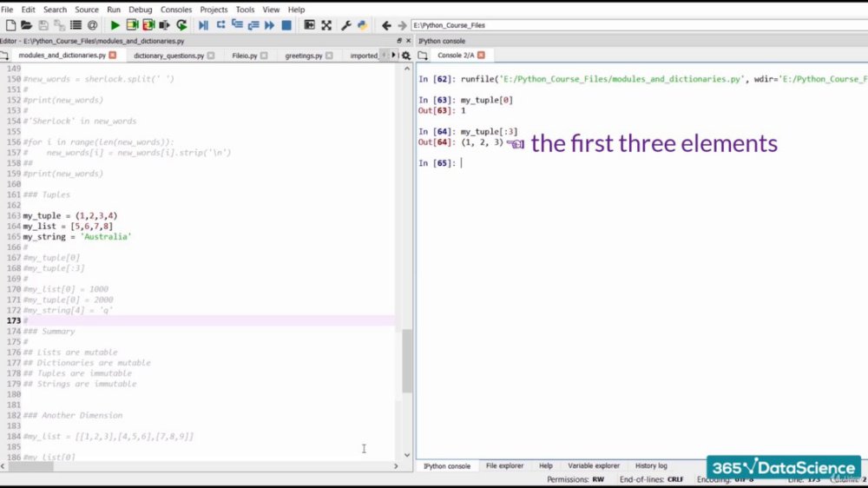Viewport: 868px width, 488px height.
Task: Switch to Fileio.py tab
Action: coord(245,56)
